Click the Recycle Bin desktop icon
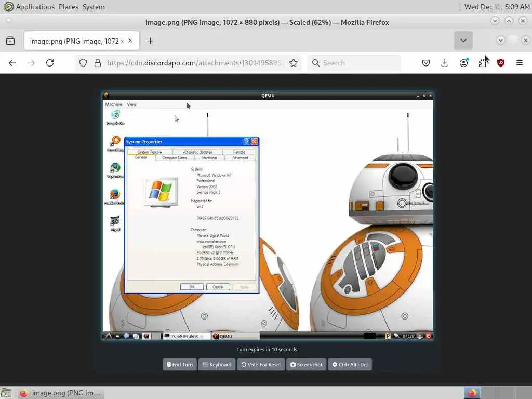532x399 pixels. (115, 117)
